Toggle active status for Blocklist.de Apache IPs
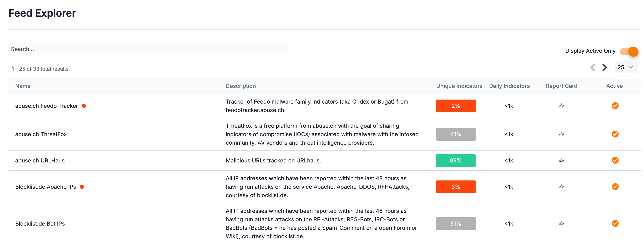644x244 pixels. tap(615, 186)
